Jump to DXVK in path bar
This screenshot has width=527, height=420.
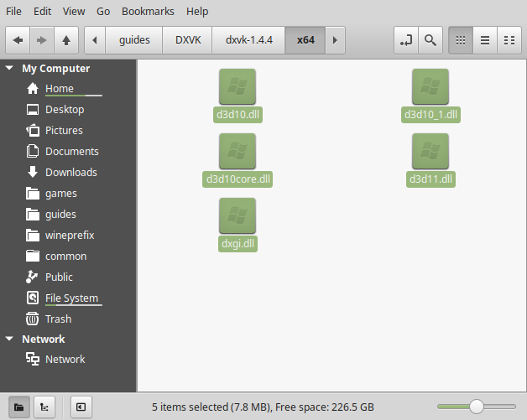click(187, 40)
